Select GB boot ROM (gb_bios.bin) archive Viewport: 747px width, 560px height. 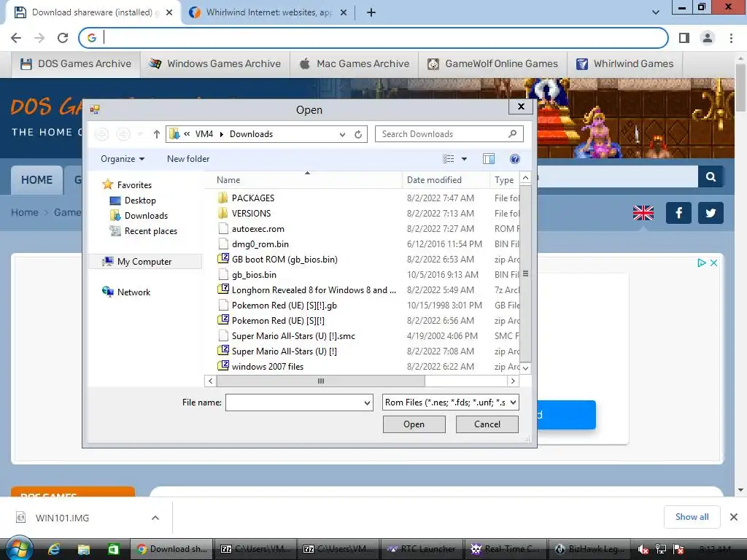[x=285, y=259]
